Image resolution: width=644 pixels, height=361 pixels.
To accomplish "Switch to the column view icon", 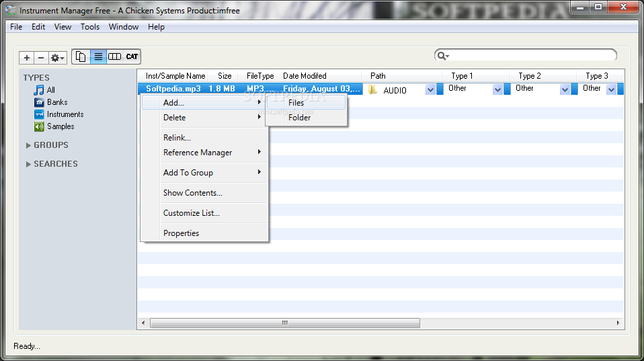I will (x=114, y=56).
